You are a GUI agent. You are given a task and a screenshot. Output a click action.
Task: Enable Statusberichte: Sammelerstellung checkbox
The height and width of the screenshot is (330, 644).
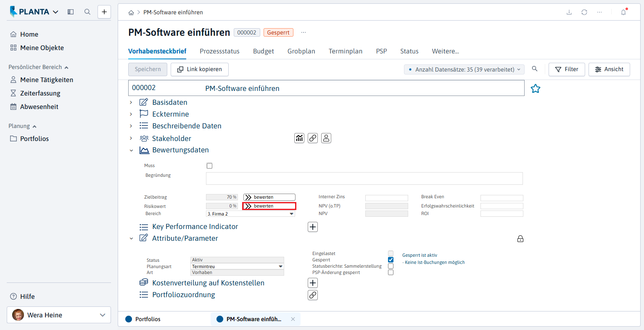pyautogui.click(x=391, y=266)
